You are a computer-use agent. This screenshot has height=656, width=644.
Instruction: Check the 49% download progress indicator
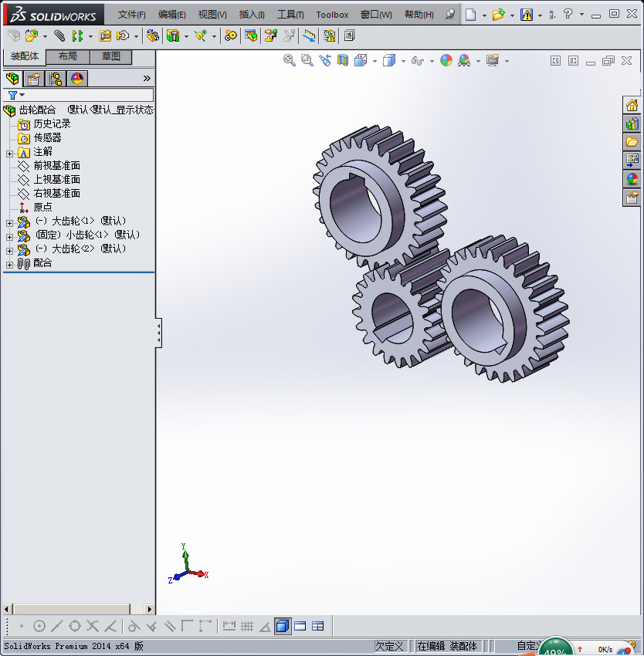557,648
